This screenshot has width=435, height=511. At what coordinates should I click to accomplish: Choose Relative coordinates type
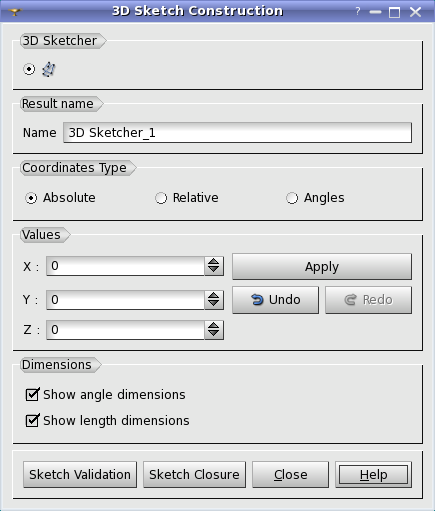pos(161,198)
